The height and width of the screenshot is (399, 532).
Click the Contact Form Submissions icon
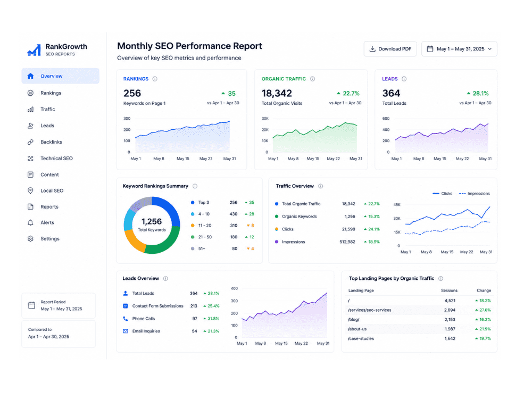point(126,306)
